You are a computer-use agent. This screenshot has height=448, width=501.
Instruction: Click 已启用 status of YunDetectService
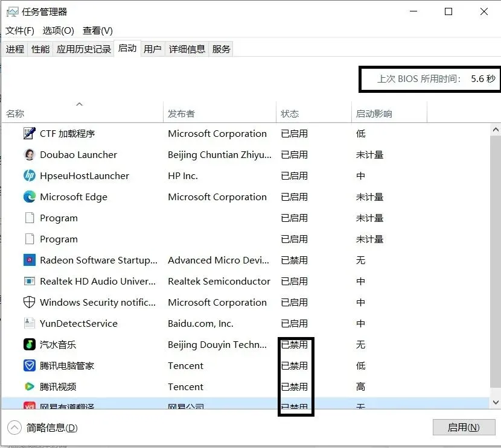click(294, 323)
